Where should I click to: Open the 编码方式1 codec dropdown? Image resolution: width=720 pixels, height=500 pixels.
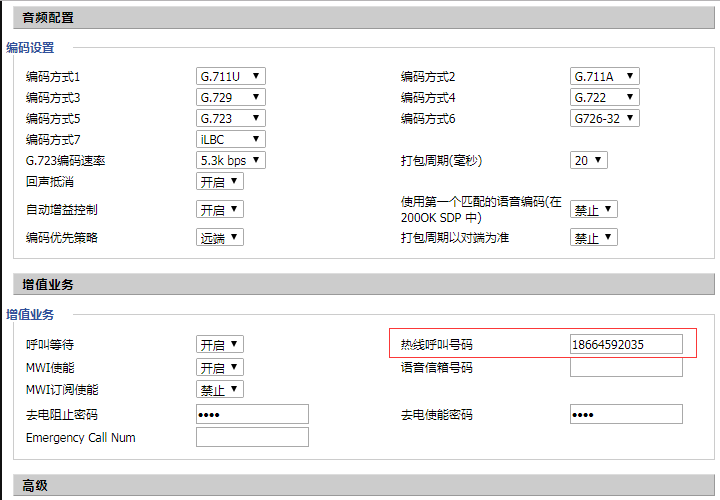tap(230, 76)
